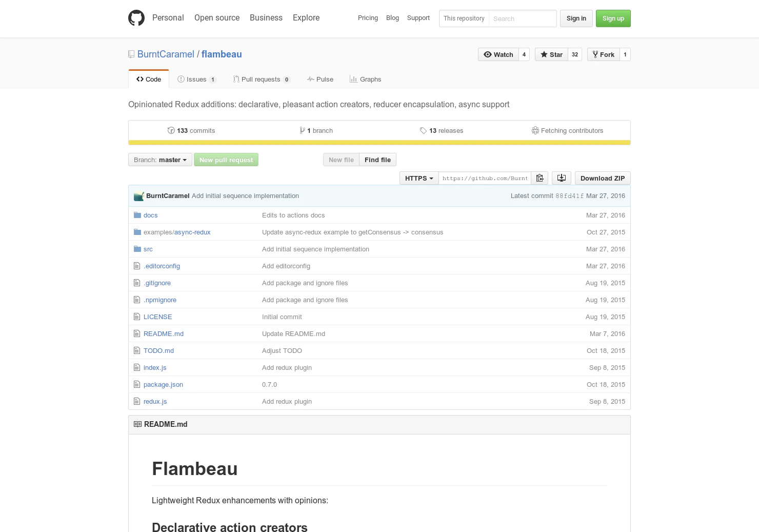The image size is (759, 532).
Task: Select the commits history icon
Action: pyautogui.click(x=171, y=130)
